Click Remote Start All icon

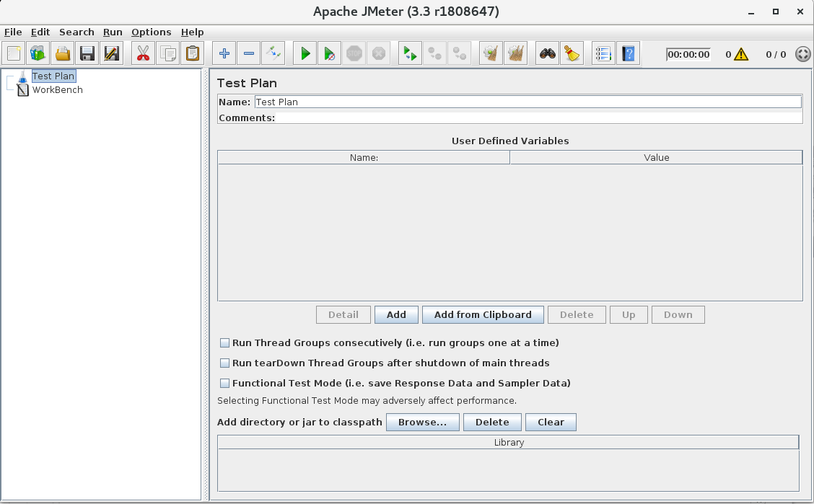click(410, 53)
